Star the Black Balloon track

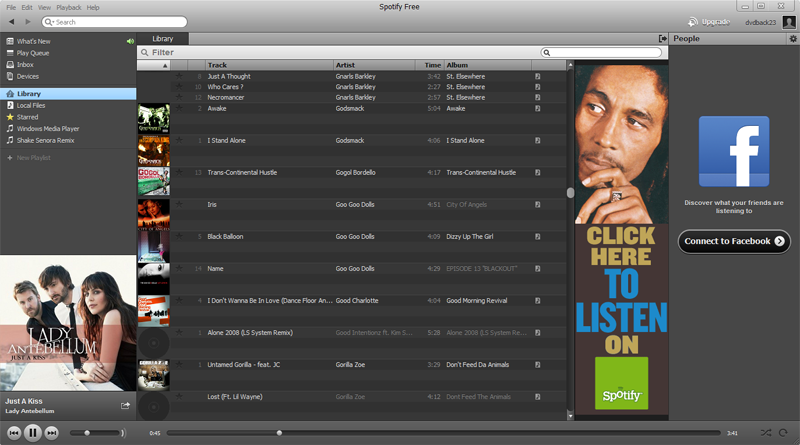pos(179,236)
